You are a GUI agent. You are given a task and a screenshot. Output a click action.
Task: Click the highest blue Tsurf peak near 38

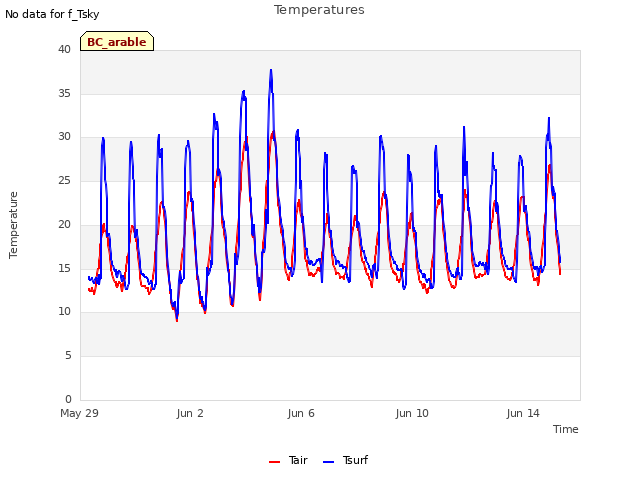point(271,71)
